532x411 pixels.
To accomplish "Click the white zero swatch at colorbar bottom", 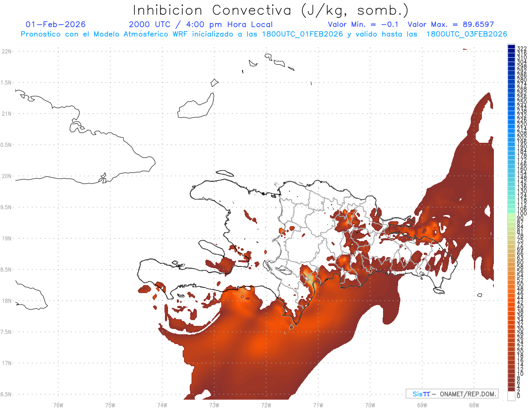I will click(511, 395).
